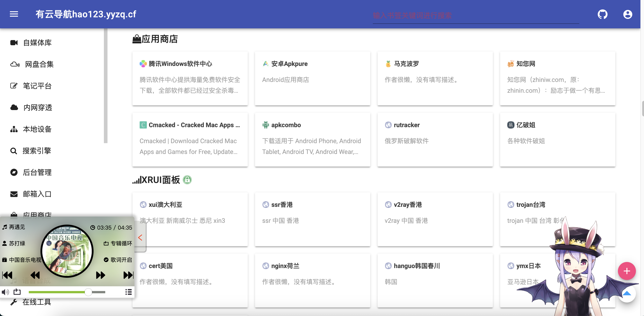Click the album cover disc to play/pause
The width and height of the screenshot is (644, 316).
pos(67,251)
